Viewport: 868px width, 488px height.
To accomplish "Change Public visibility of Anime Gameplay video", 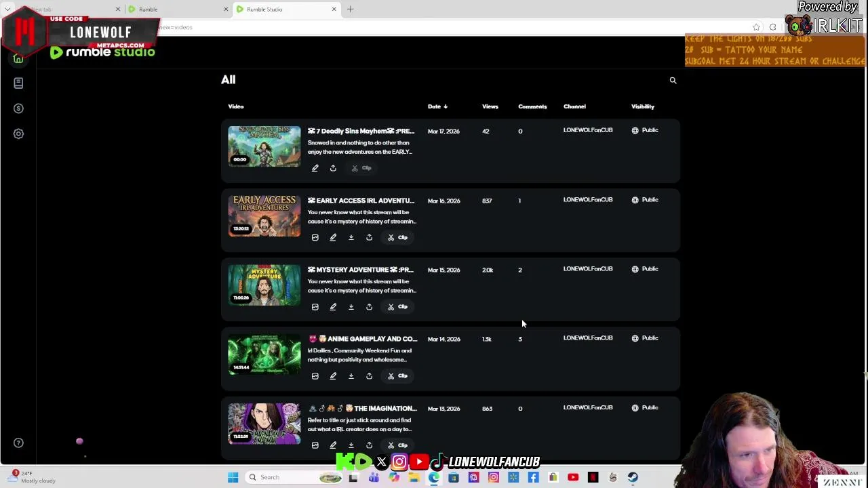I will (x=645, y=338).
